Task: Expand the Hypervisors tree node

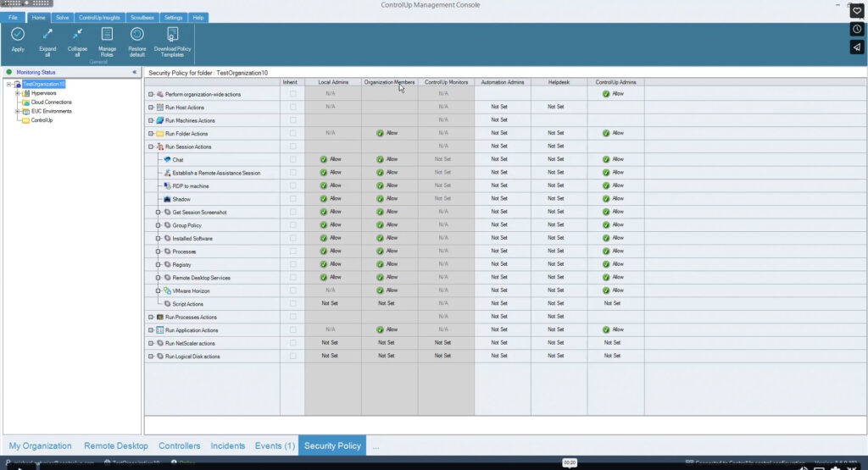Action: click(x=18, y=93)
